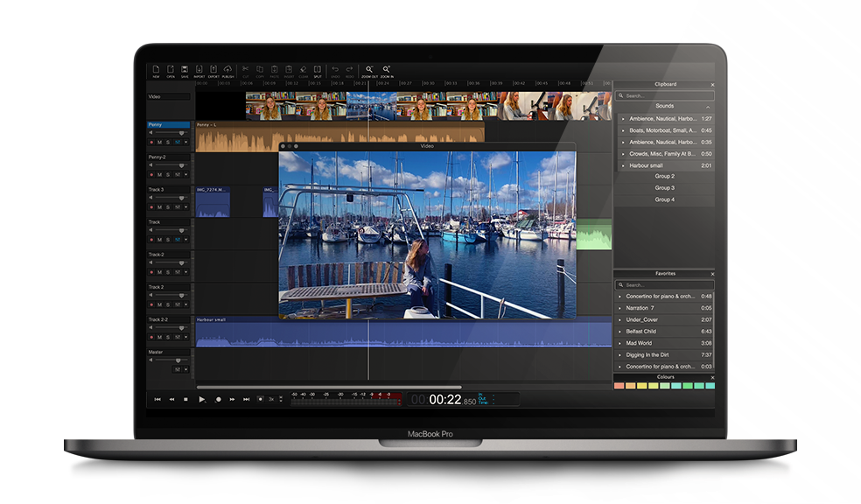Solo the Penny-2 track
The image size is (861, 504).
coord(167,174)
